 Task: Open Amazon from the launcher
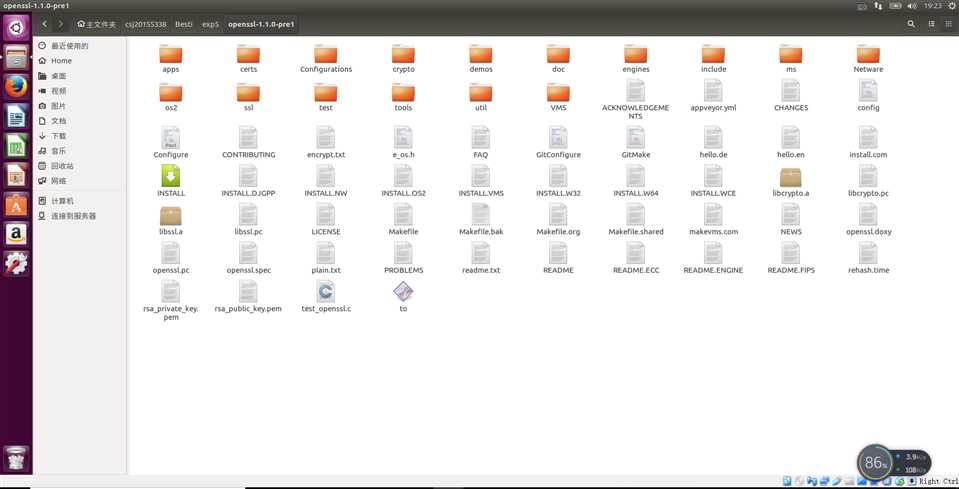pos(17,234)
